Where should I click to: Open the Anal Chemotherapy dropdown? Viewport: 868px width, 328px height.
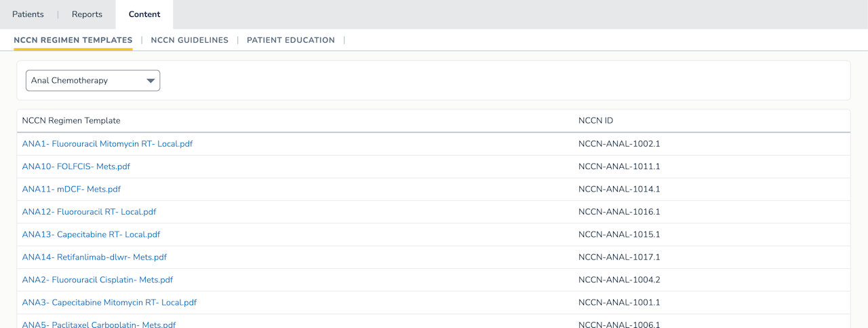92,80
